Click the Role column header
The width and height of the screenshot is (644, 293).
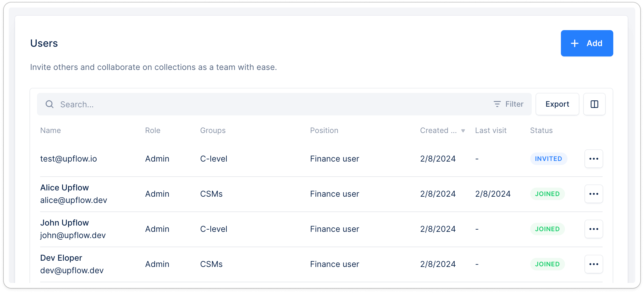tap(153, 131)
